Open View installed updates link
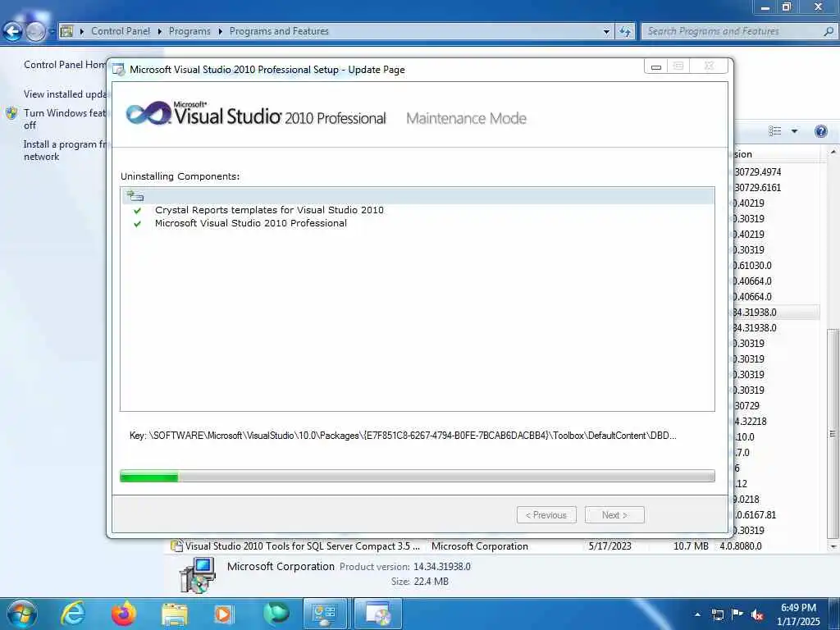The height and width of the screenshot is (630, 840). pos(65,94)
